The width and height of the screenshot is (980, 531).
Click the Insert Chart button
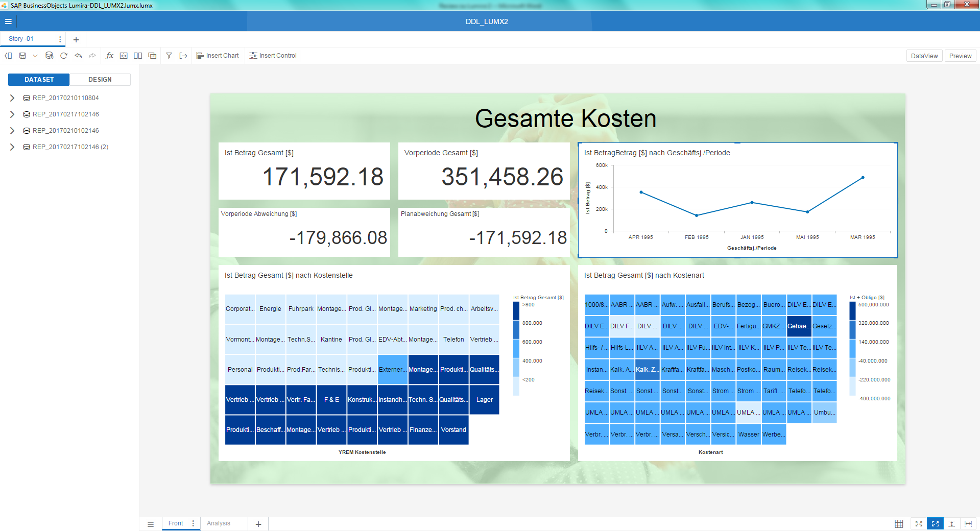tap(218, 56)
